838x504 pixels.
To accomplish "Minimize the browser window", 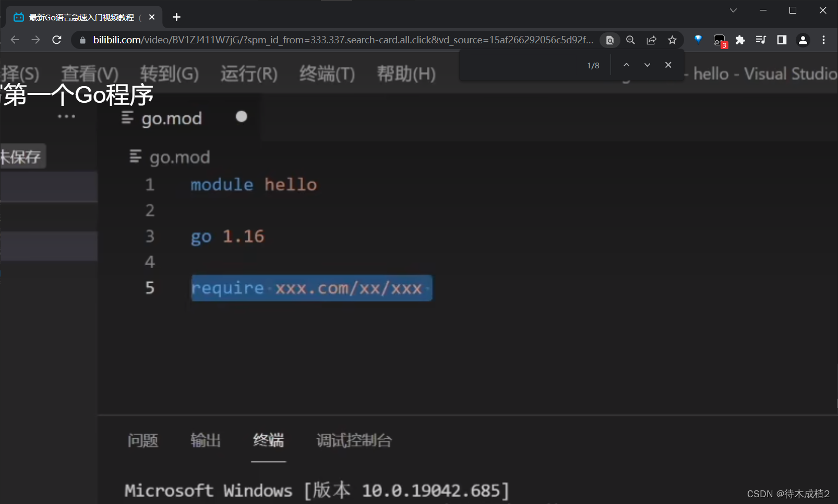I will click(x=763, y=10).
